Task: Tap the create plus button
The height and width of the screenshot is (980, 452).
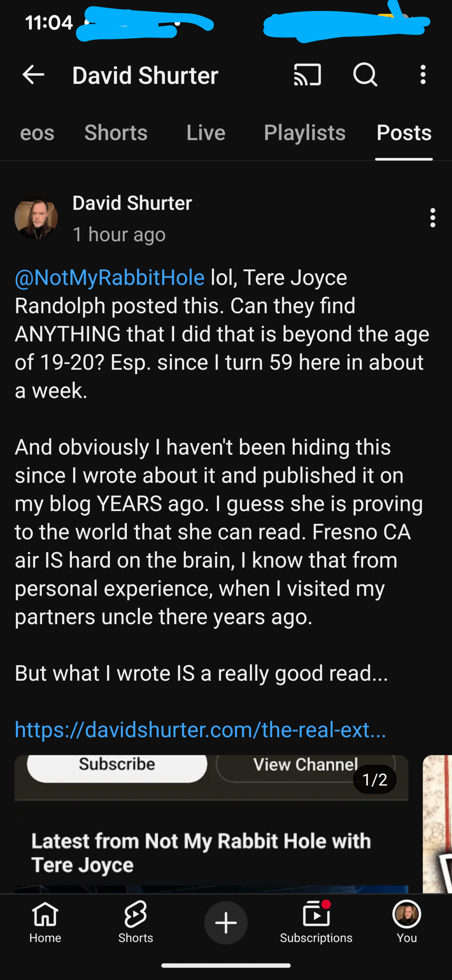Action: coord(226,923)
